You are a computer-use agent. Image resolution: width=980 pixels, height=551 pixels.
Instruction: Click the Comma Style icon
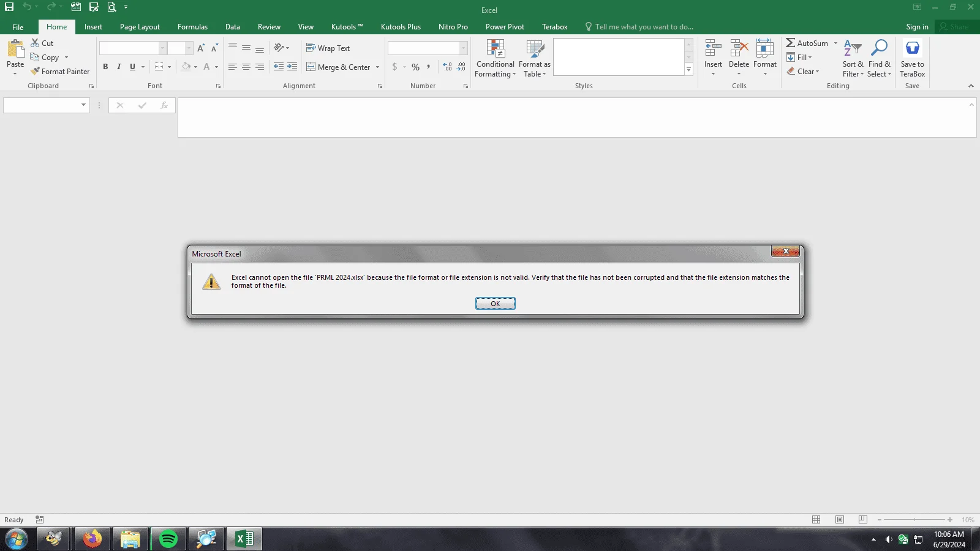pyautogui.click(x=429, y=67)
